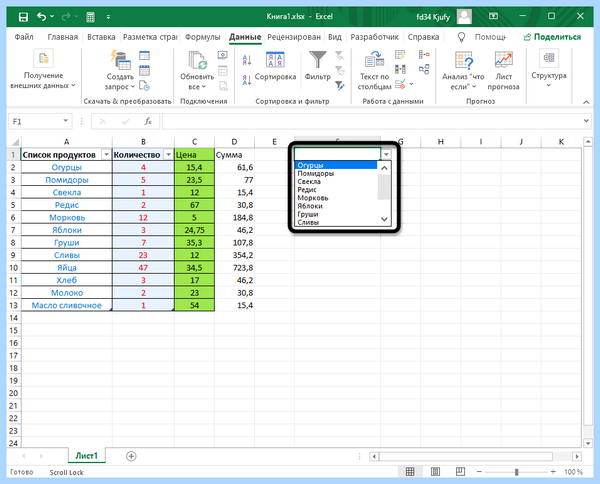Screen dimensions: 600x484
Task: Click the Consolidate icon
Action: pos(424,55)
